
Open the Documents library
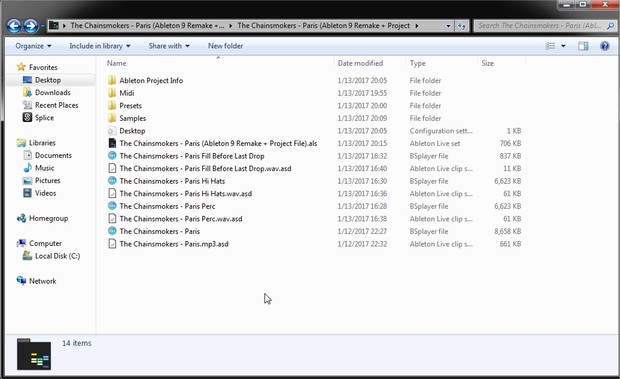pyautogui.click(x=47, y=155)
